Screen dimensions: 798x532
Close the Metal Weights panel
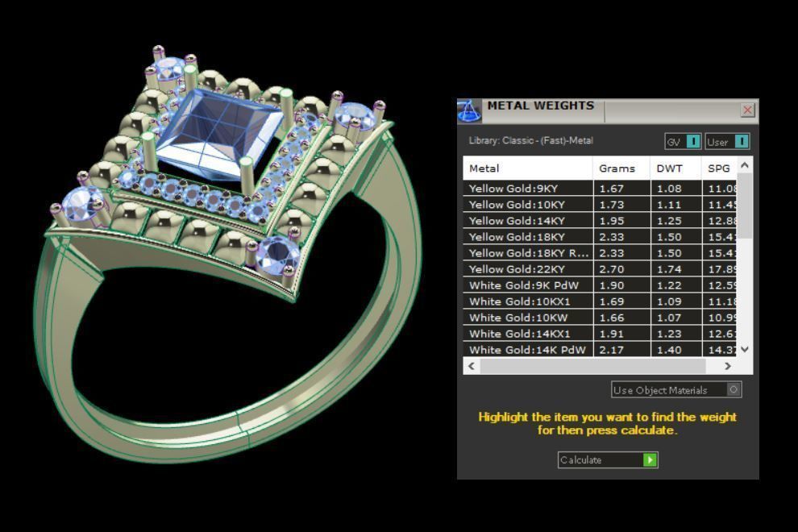point(747,110)
